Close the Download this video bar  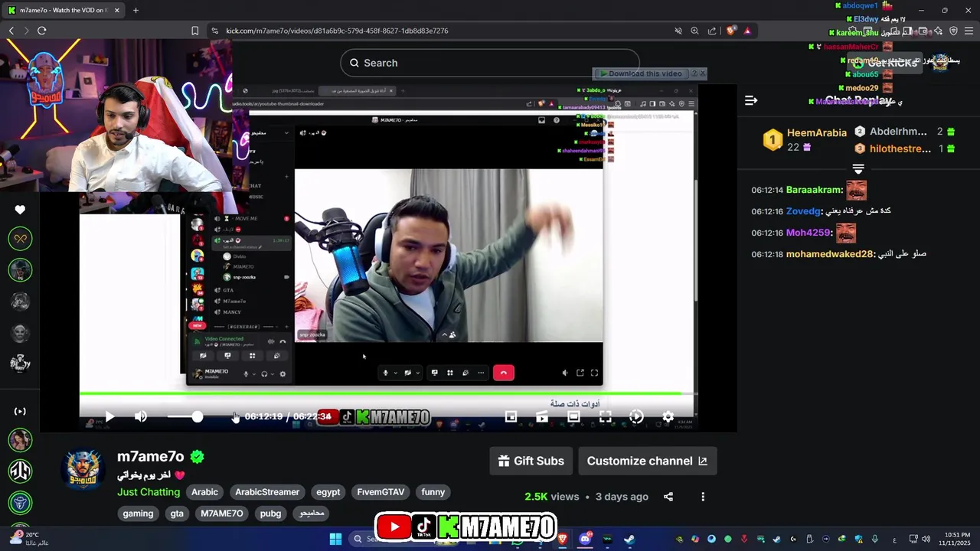point(703,73)
